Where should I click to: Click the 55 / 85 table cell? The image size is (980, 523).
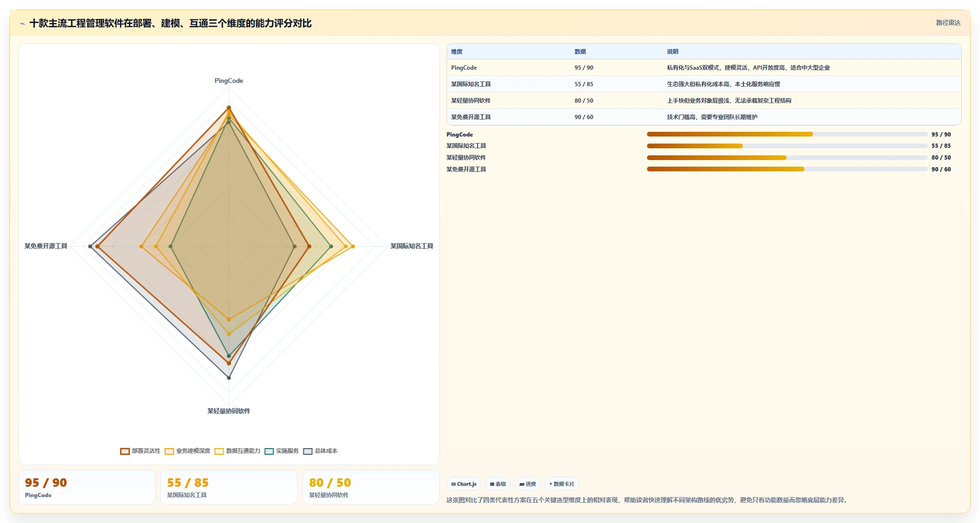pos(584,84)
